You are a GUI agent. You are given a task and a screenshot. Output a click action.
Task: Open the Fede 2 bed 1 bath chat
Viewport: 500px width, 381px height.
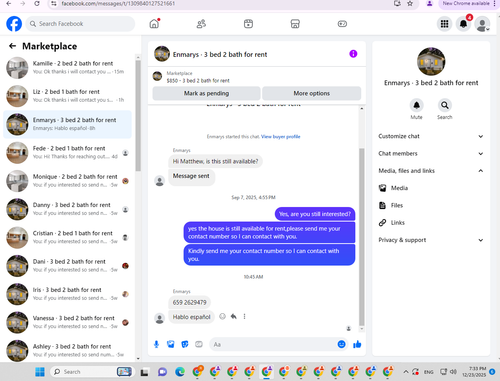(68, 153)
